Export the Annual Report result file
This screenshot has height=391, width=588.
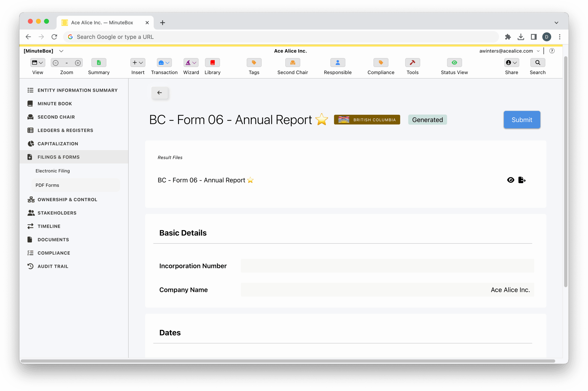522,180
